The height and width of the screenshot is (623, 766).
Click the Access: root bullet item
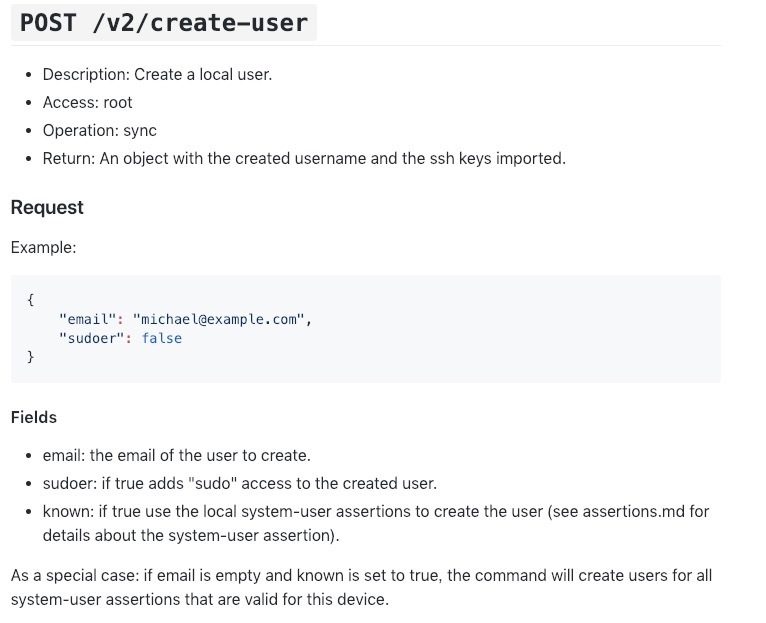pos(87,103)
